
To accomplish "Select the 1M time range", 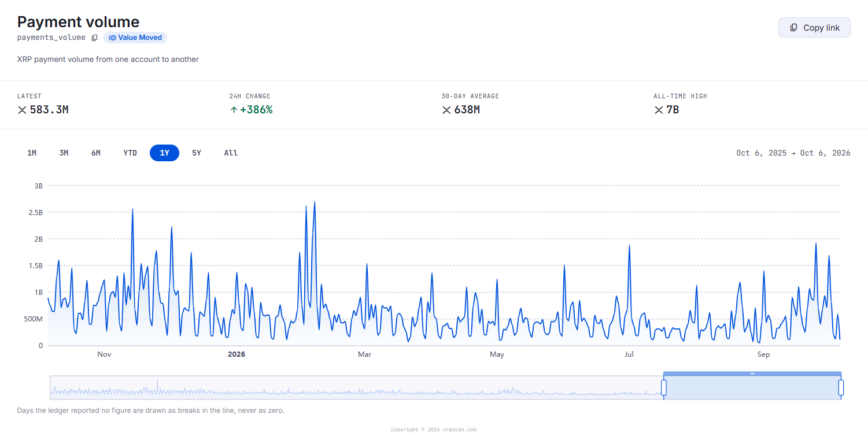I will (x=32, y=153).
